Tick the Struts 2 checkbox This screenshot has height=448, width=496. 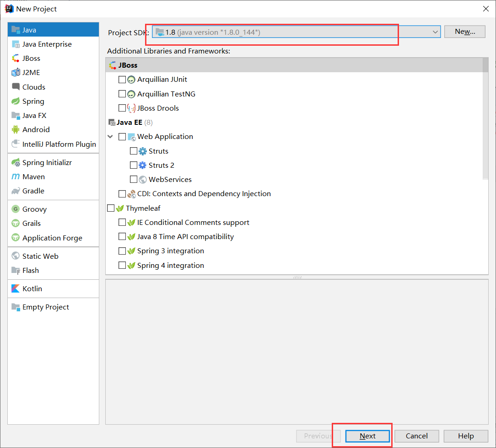134,165
